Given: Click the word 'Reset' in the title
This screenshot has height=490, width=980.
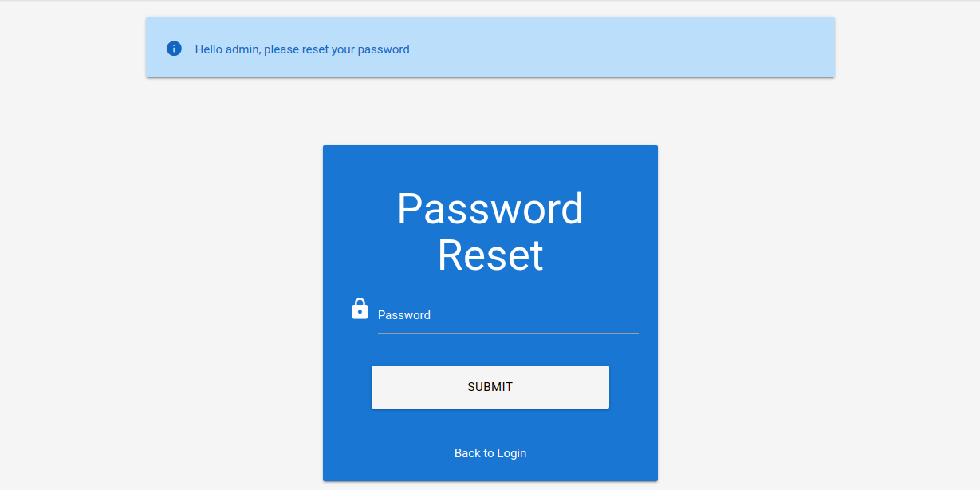Looking at the screenshot, I should [x=490, y=255].
